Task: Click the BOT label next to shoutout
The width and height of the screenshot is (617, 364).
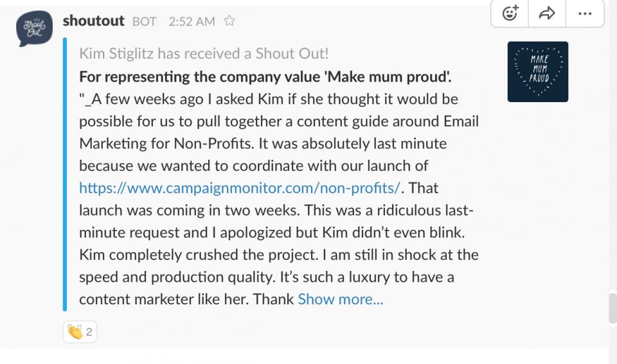Action: [x=144, y=21]
